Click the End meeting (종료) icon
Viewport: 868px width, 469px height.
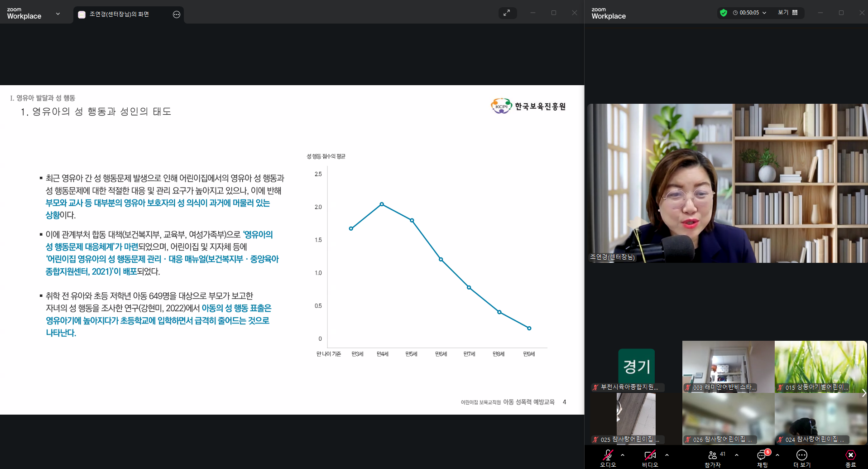point(850,455)
